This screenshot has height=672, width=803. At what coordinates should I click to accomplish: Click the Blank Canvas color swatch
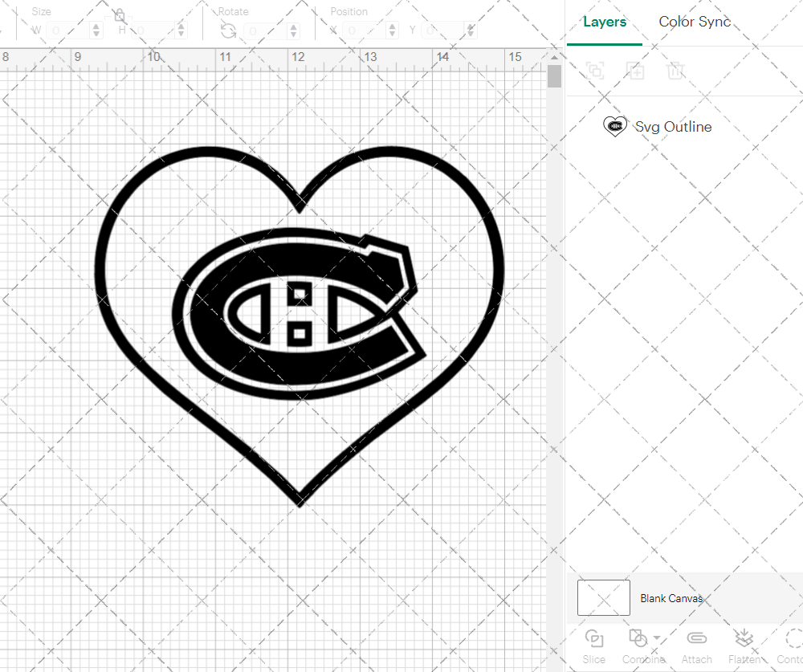603,597
